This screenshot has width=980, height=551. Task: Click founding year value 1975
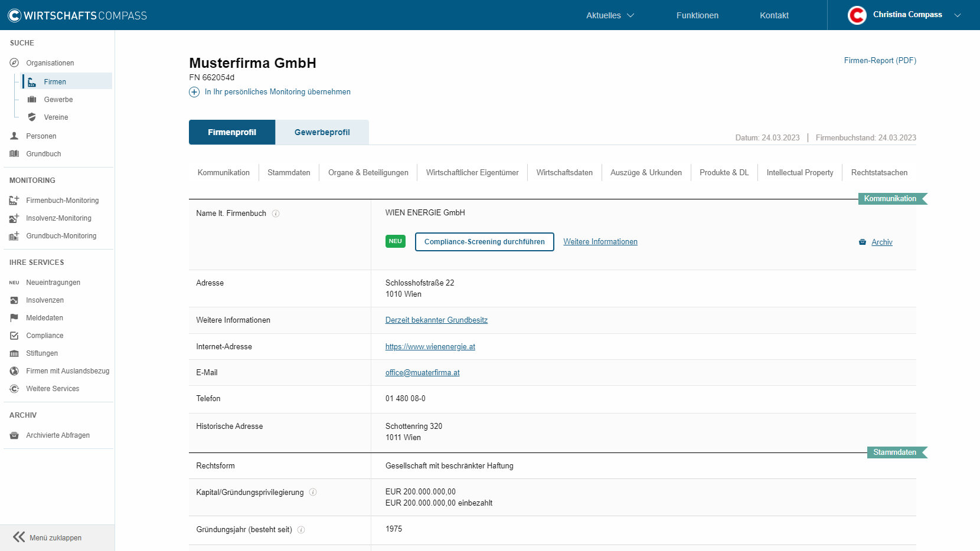coord(394,529)
